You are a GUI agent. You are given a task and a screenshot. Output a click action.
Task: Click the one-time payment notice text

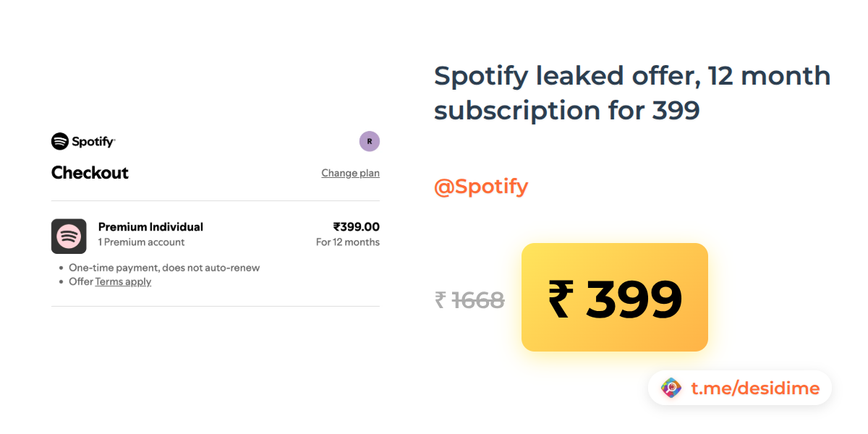point(164,268)
